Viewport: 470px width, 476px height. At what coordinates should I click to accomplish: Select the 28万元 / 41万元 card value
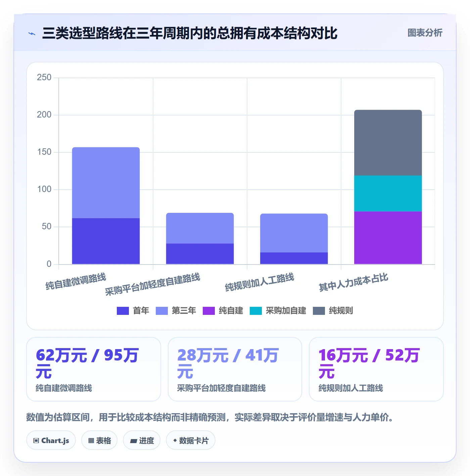point(228,364)
